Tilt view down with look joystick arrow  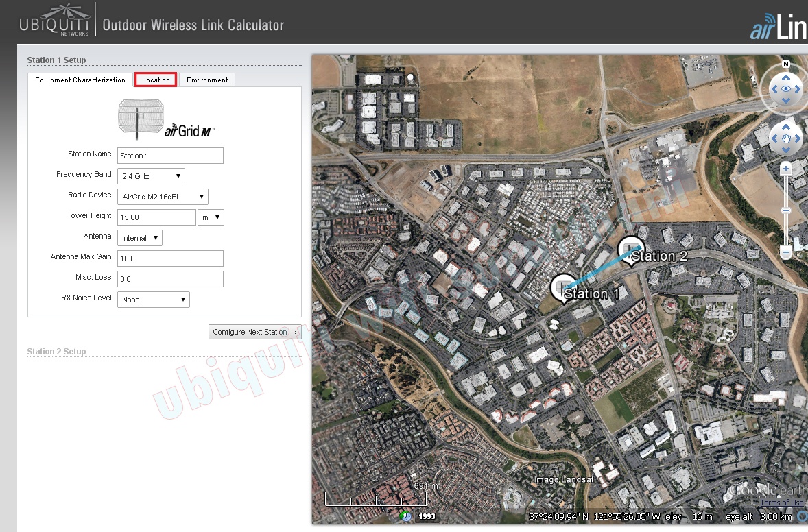pos(786,100)
